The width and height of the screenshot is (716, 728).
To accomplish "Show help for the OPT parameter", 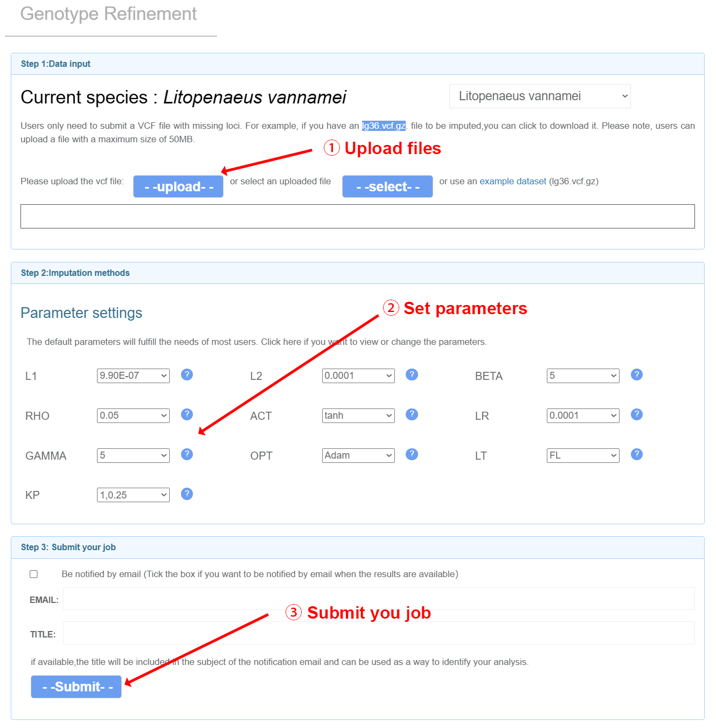I will (x=412, y=454).
